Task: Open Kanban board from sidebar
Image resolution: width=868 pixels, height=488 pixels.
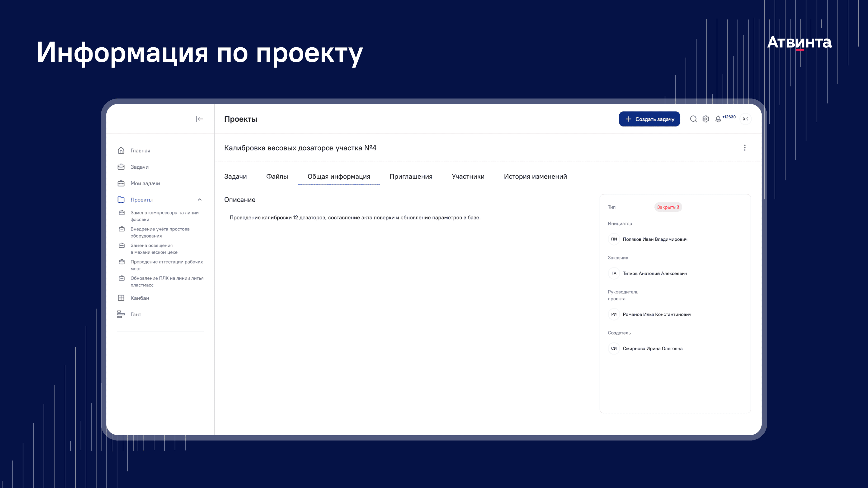Action: tap(140, 298)
